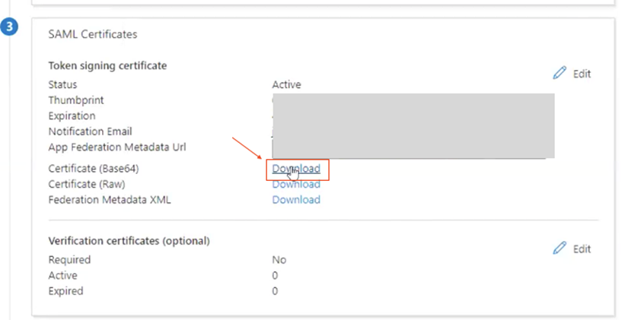The height and width of the screenshot is (320, 644).
Task: Click the SAML Certificates heading
Action: click(93, 34)
